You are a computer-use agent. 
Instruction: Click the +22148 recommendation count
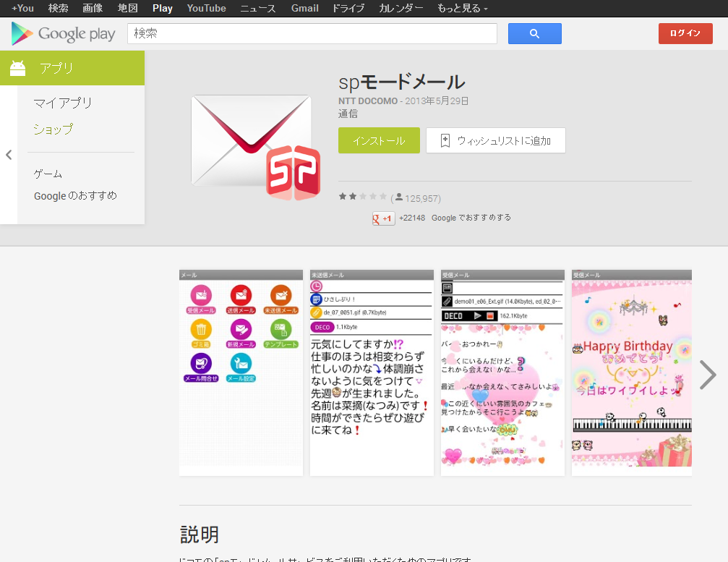(412, 218)
